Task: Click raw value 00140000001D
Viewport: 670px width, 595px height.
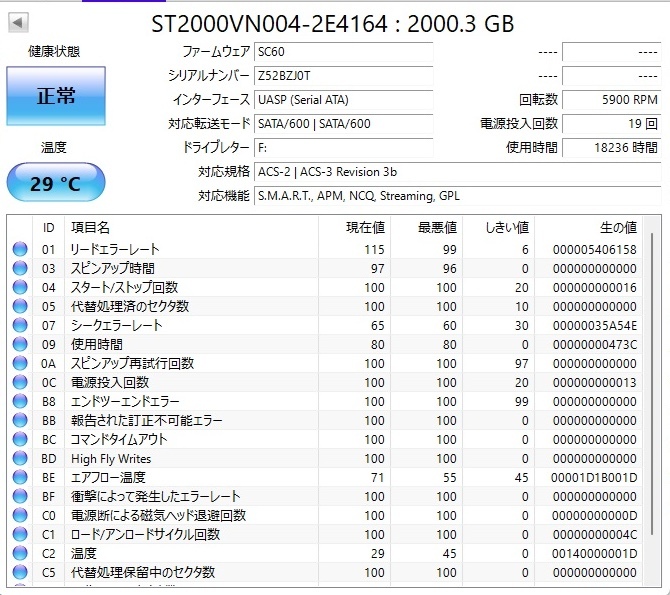Action: coord(594,553)
